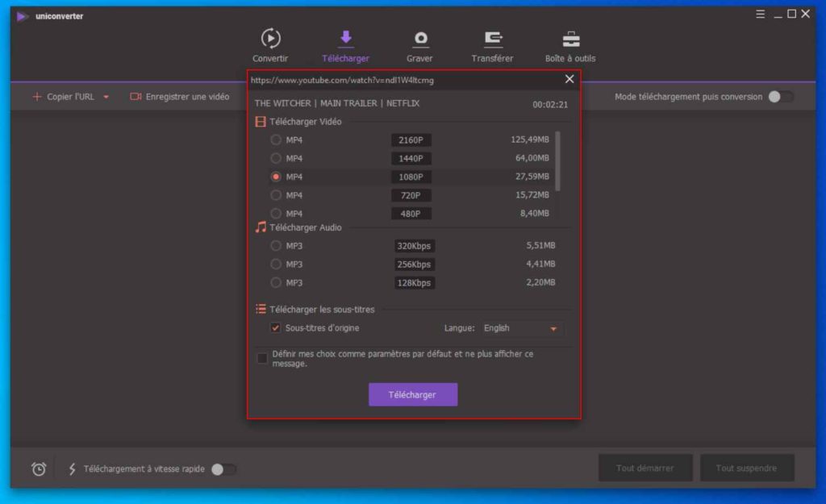Image resolution: width=826 pixels, height=504 pixels.
Task: Click the 320Kbps bitrate badge
Action: tap(414, 246)
